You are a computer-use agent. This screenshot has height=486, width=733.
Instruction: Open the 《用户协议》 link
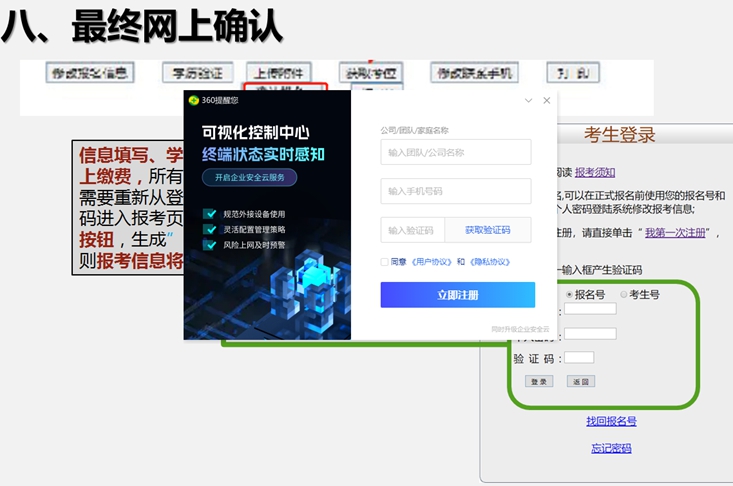[x=431, y=262]
